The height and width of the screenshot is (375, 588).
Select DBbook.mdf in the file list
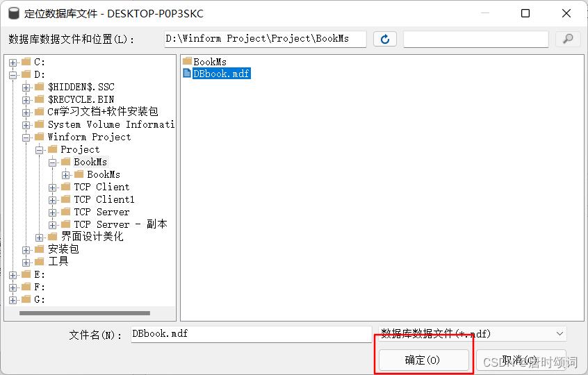(221, 74)
